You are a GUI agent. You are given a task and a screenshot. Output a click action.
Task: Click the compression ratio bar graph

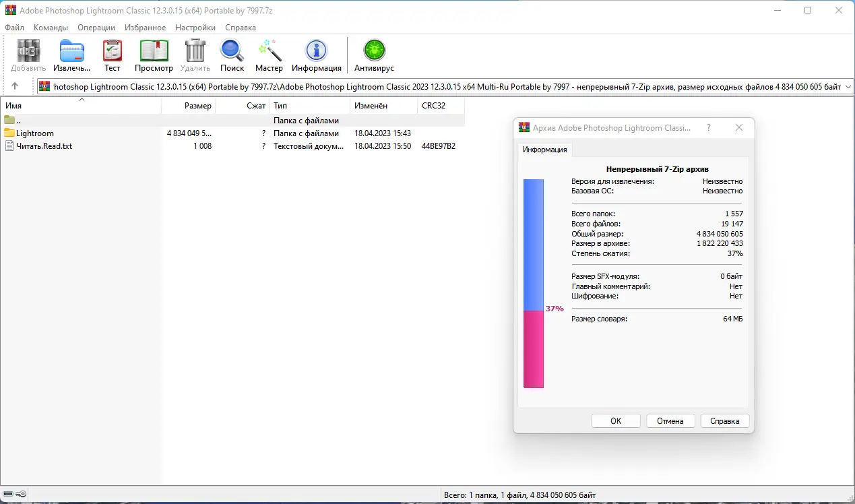tap(534, 284)
